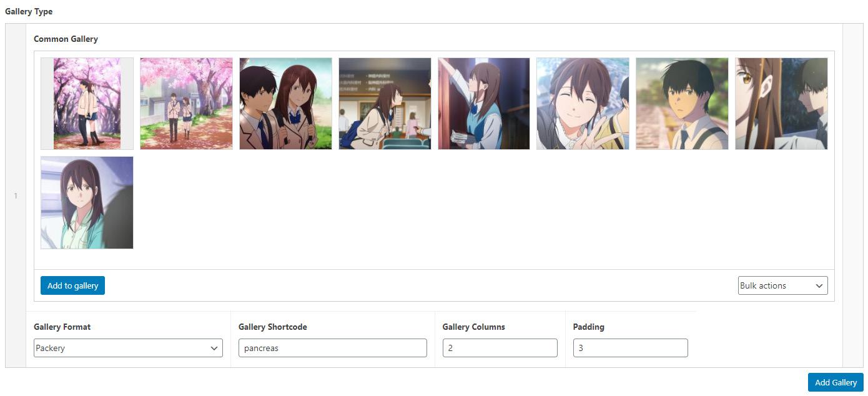Click the Add to gallery button
Viewport: 868px width, 396px height.
[x=72, y=285]
